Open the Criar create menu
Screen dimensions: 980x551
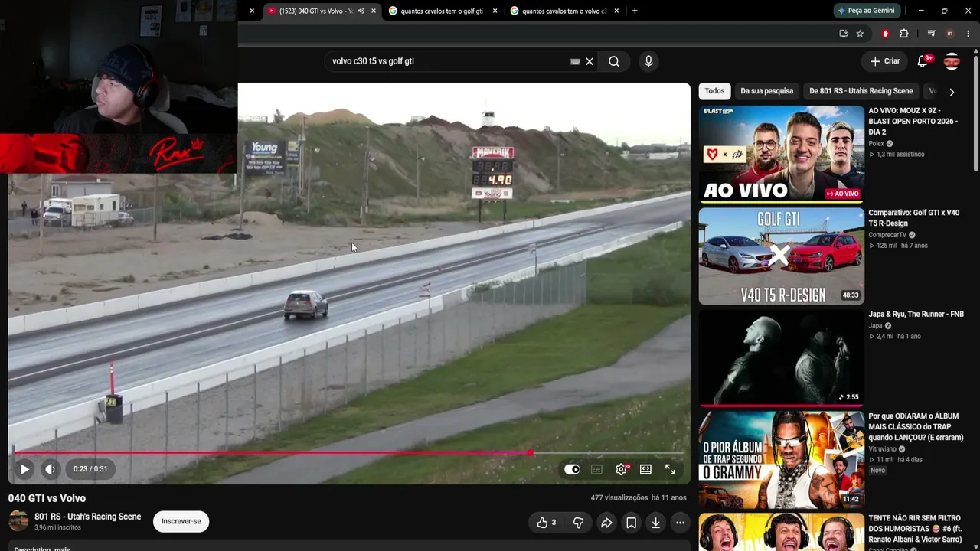885,61
